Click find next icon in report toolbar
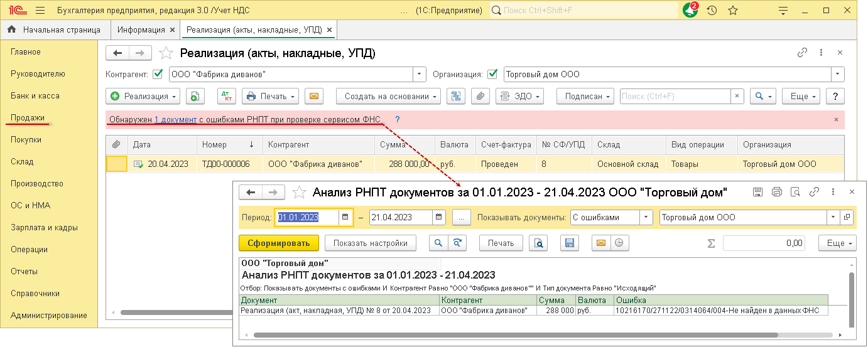Viewport: 868px width, 347px height. click(x=458, y=243)
